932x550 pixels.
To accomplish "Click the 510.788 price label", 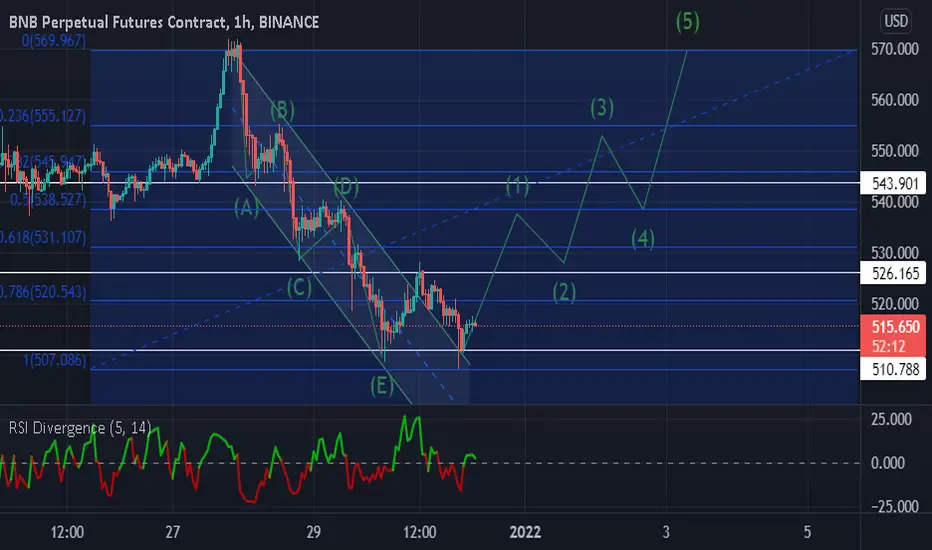I will (893, 370).
